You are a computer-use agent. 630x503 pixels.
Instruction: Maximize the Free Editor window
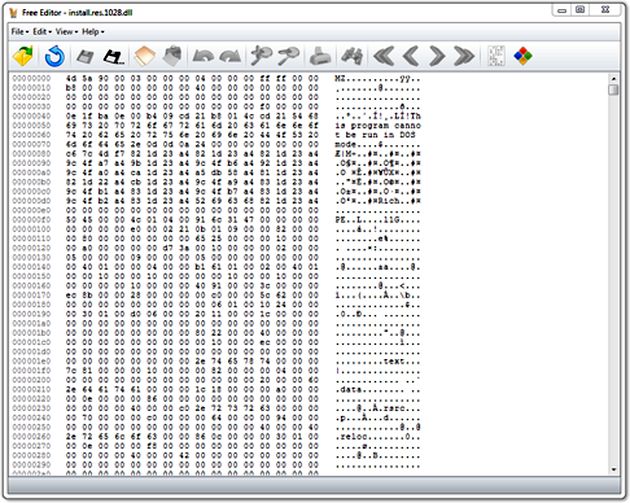click(x=580, y=10)
